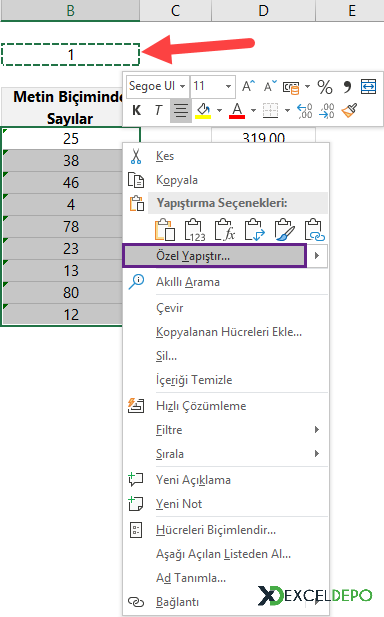Apply yellow fill color bucket
The width and height of the screenshot is (384, 617).
[203, 111]
